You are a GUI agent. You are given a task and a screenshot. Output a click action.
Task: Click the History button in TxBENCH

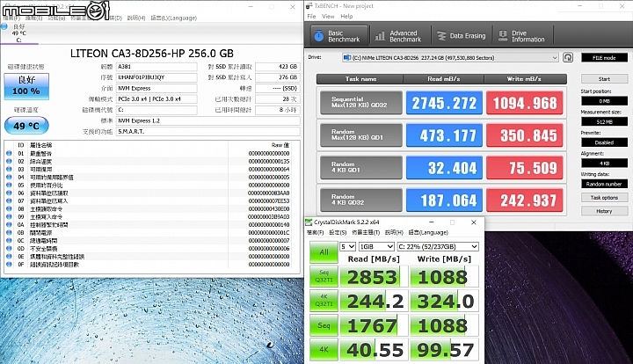coord(604,211)
